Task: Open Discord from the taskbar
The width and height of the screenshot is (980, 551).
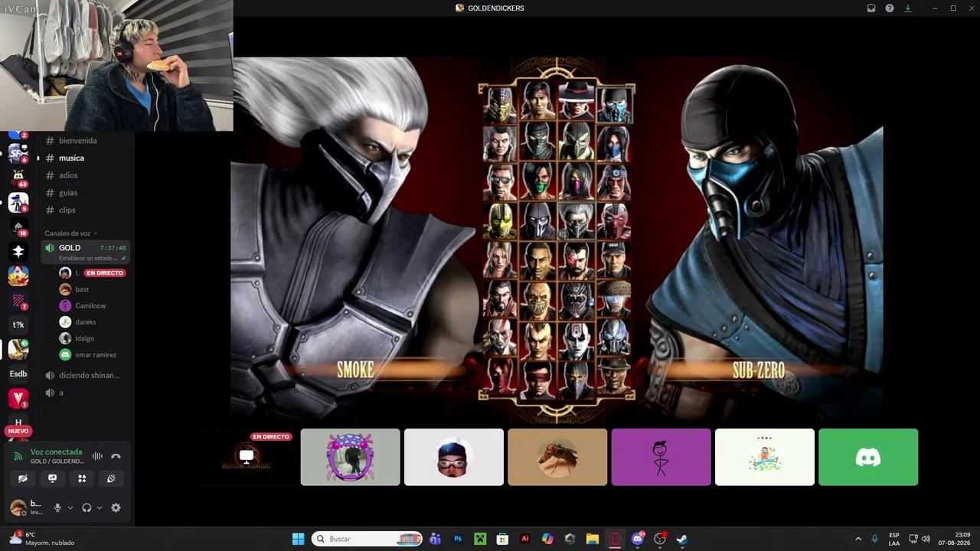Action: click(638, 539)
